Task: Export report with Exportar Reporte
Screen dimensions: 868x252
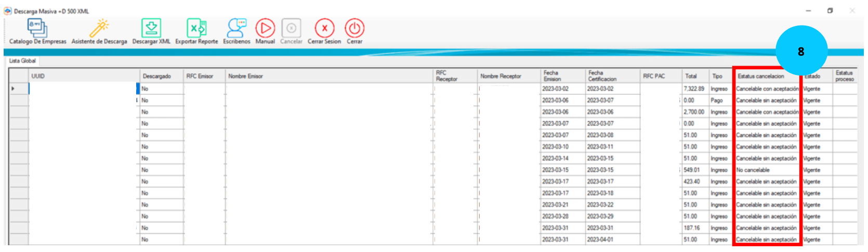Action: (196, 29)
